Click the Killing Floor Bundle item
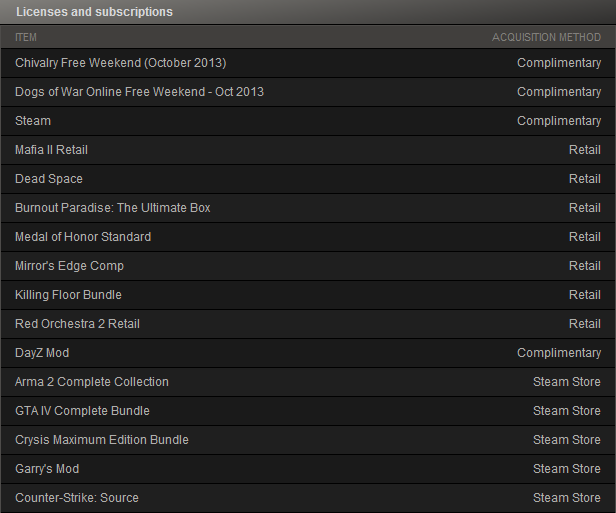The image size is (616, 513). [x=68, y=295]
